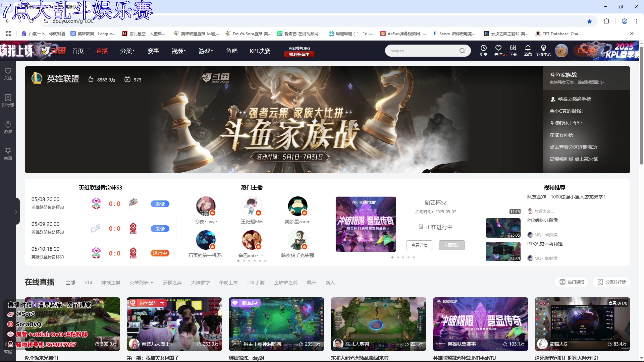Click the Douyu shark logo in header
Screen dimensions: 644x362
tap(54, 51)
